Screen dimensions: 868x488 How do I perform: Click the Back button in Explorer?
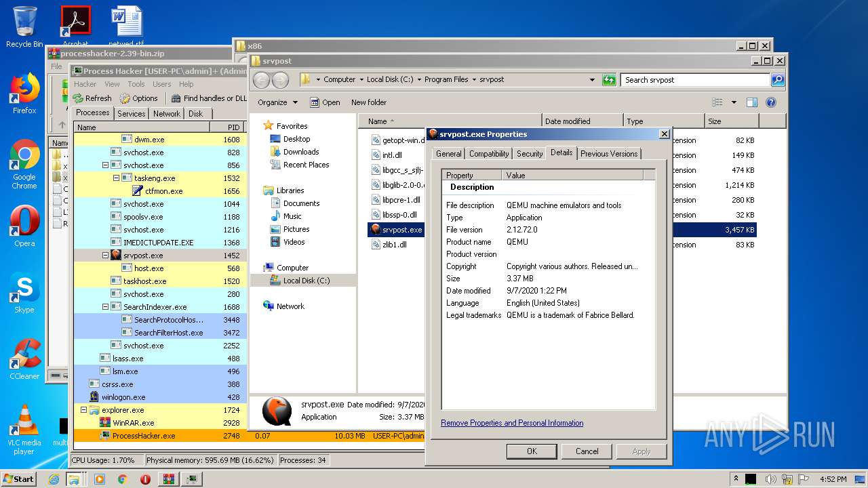(262, 80)
